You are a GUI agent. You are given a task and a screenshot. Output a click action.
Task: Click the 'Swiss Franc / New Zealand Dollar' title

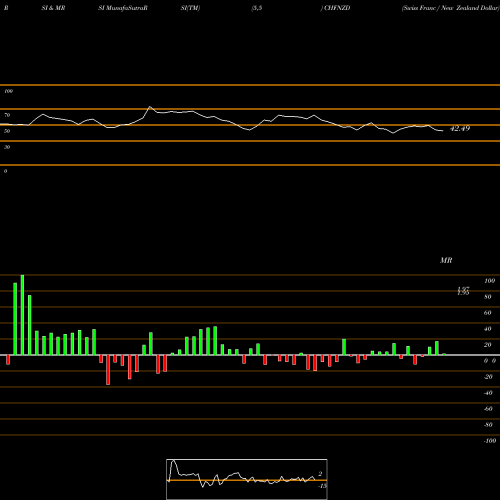pos(450,8)
